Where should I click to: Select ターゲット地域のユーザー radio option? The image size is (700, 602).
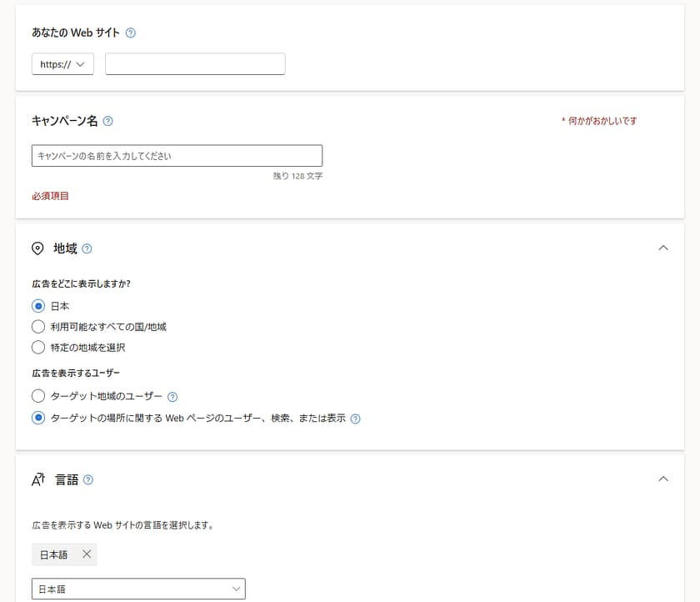tap(38, 396)
